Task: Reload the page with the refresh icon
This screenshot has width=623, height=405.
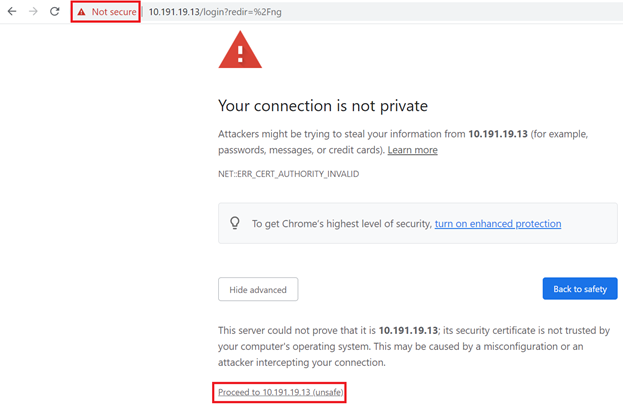Action: 54,12
